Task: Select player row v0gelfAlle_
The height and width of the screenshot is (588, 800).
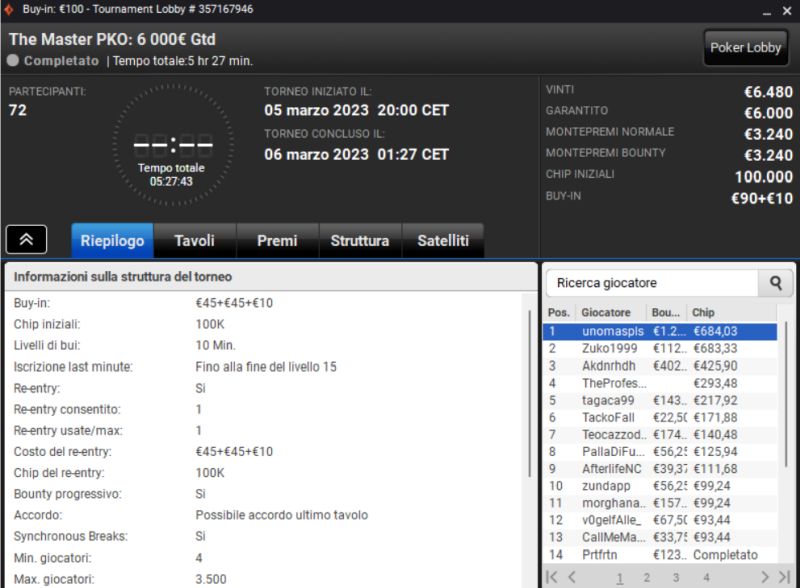Action: click(x=660, y=520)
